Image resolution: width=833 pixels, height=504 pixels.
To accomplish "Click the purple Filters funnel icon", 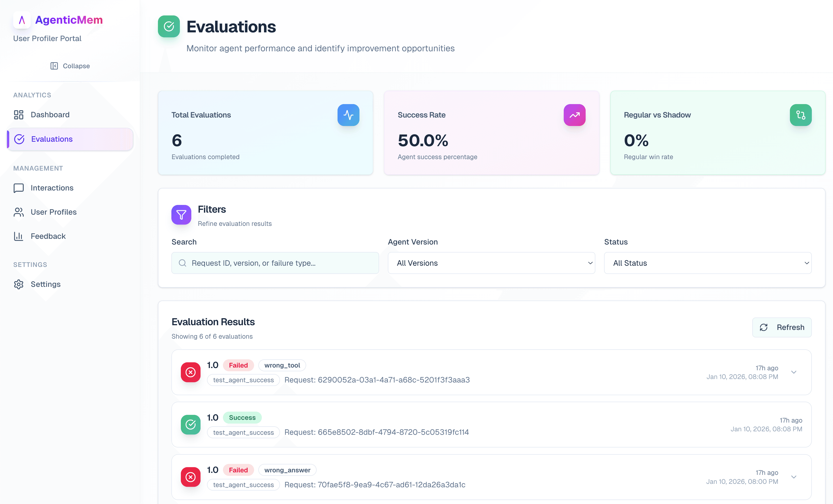I will tap(181, 215).
